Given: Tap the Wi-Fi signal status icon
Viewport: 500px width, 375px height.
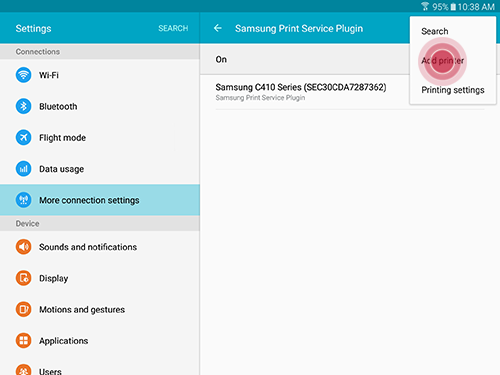Looking at the screenshot, I should (425, 6).
